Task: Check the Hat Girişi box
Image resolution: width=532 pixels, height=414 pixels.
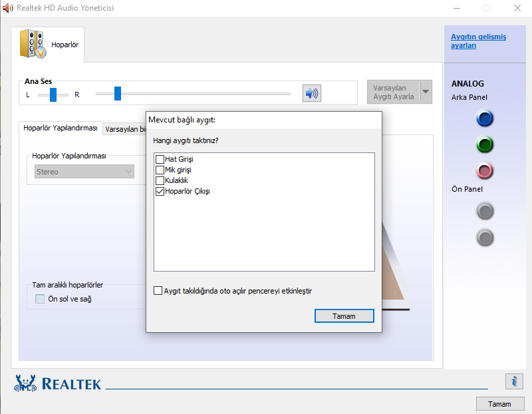Action: [x=160, y=159]
